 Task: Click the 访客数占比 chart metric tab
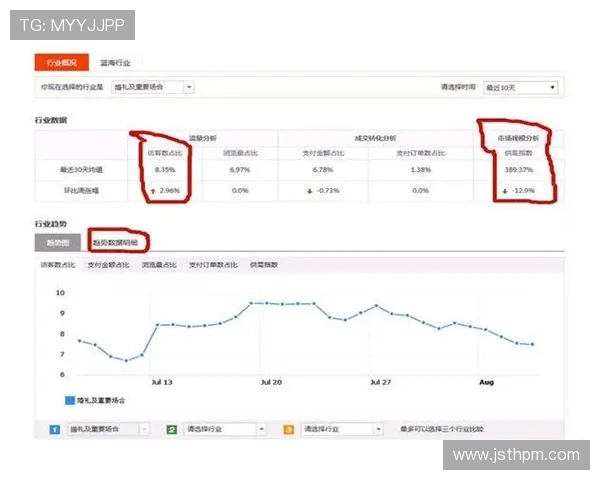pos(58,265)
